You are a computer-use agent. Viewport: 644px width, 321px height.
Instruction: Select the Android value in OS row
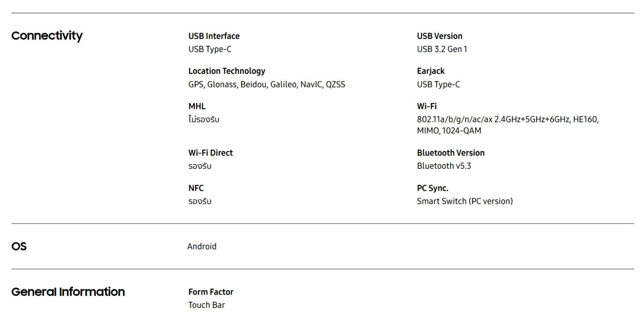point(202,246)
